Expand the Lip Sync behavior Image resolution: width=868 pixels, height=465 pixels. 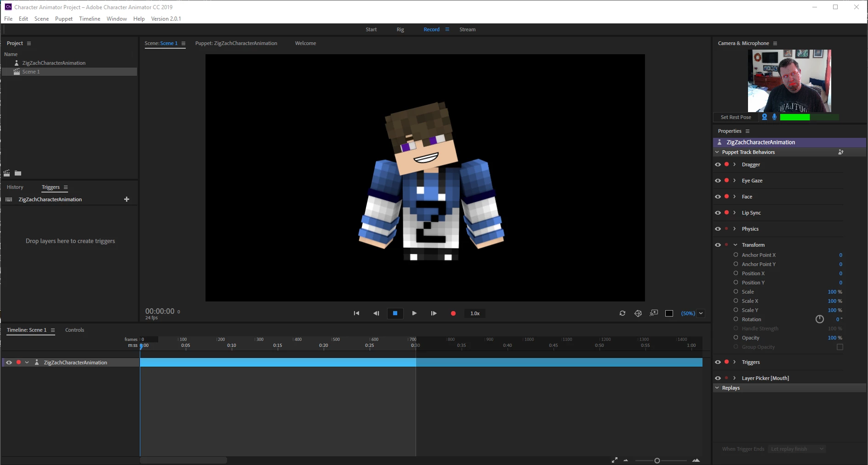click(x=735, y=213)
